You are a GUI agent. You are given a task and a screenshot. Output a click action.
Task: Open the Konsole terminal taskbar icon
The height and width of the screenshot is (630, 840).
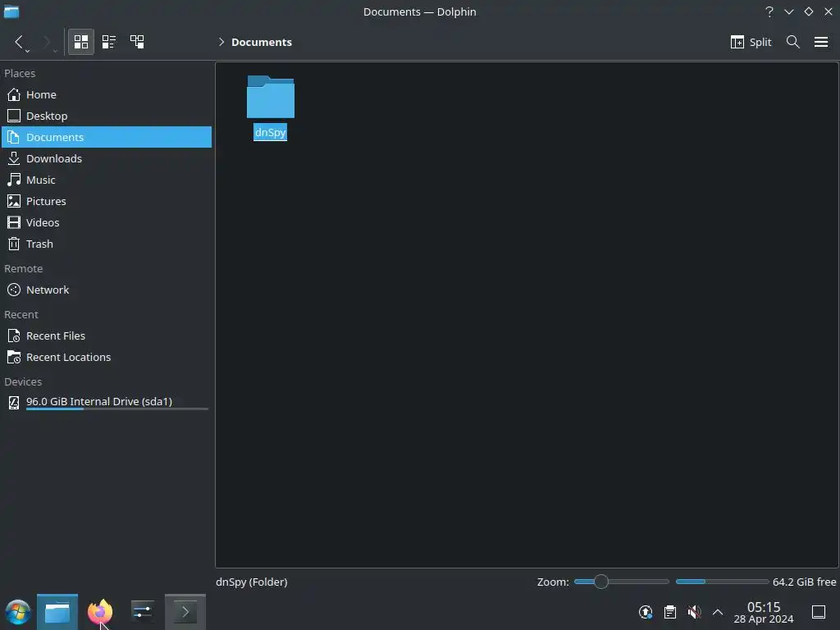point(185,612)
